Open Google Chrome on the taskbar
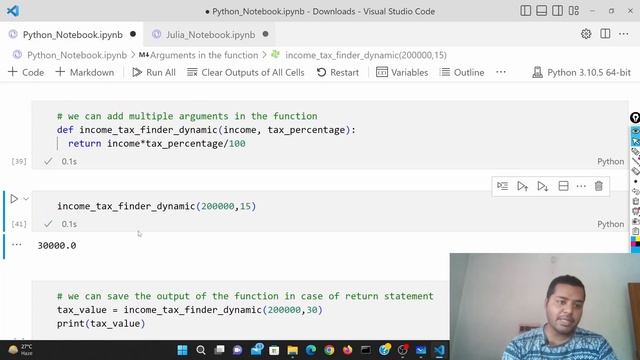The height and width of the screenshot is (360, 640). [x=329, y=350]
